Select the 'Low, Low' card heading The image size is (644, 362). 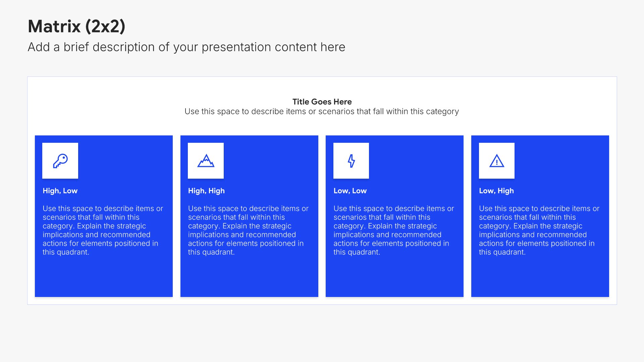coord(350,191)
